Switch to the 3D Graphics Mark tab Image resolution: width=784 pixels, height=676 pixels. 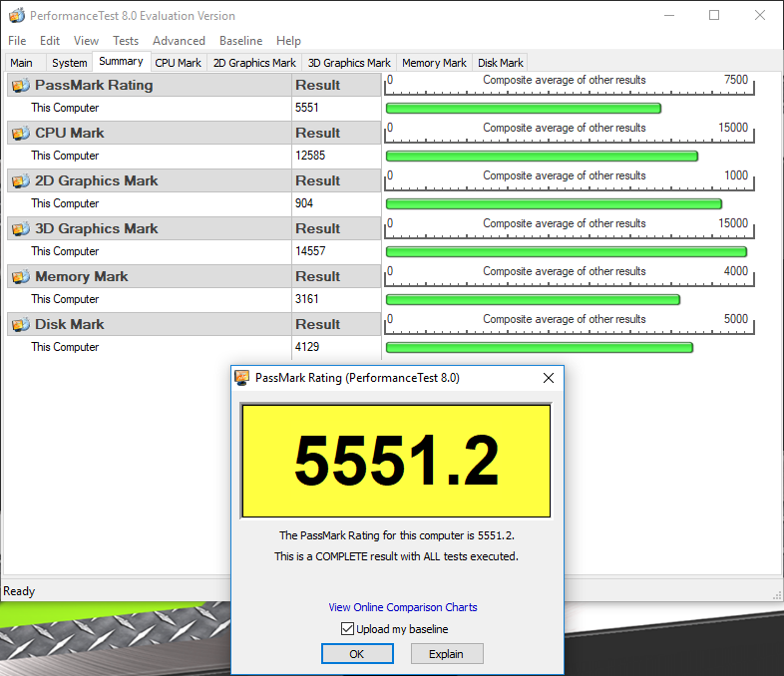click(349, 63)
